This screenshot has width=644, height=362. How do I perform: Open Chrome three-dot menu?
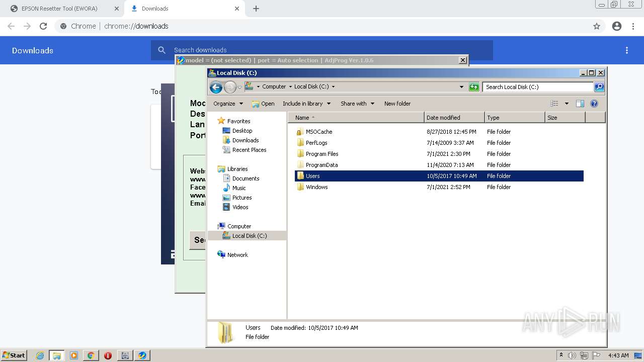click(x=633, y=26)
